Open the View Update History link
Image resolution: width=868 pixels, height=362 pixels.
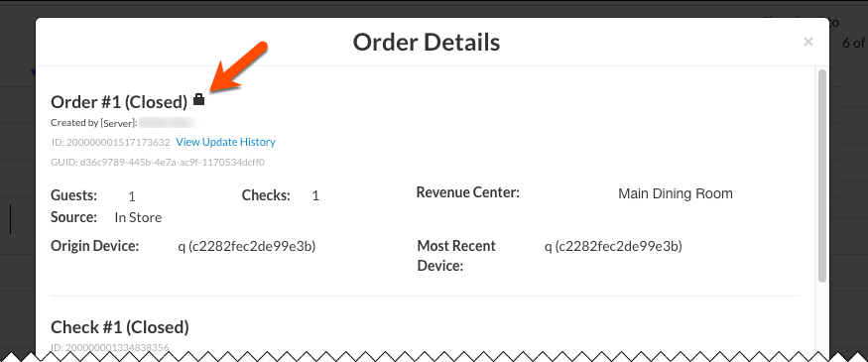(225, 142)
